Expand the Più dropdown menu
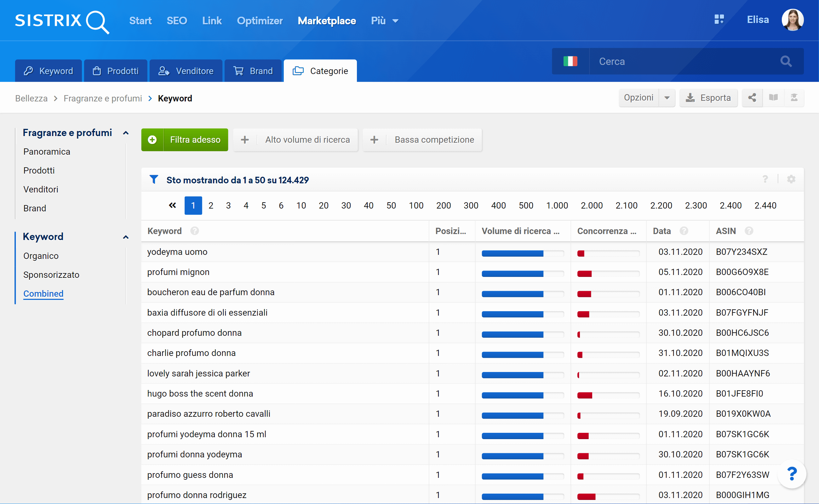 [385, 21]
